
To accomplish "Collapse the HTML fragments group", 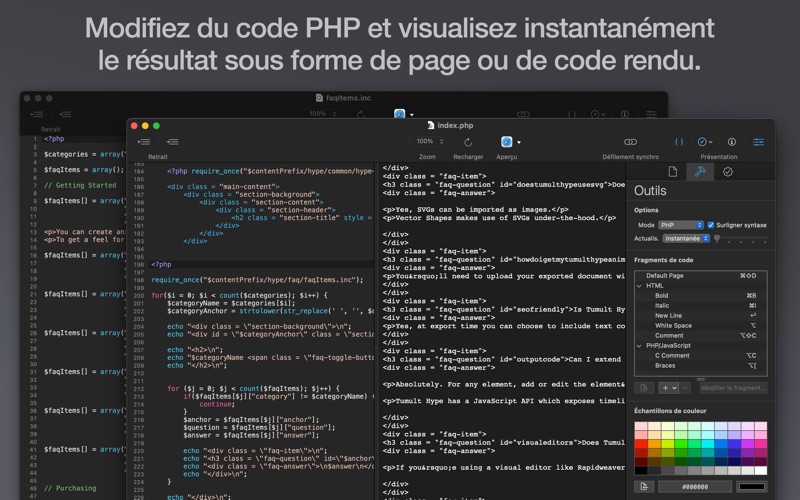I will (639, 286).
